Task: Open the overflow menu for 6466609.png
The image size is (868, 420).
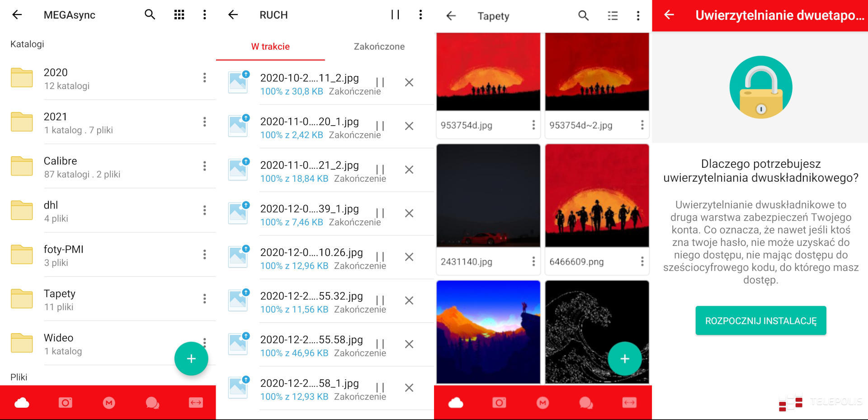Action: point(642,261)
